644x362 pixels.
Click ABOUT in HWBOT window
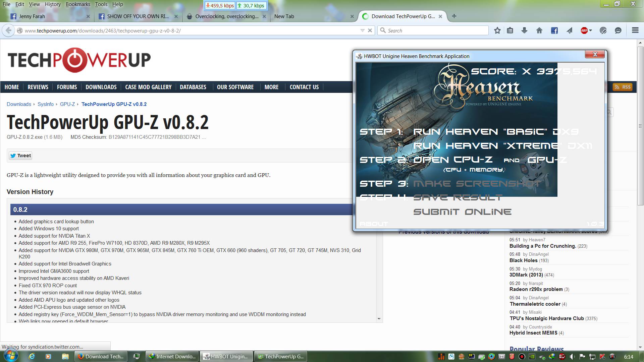[374, 224]
